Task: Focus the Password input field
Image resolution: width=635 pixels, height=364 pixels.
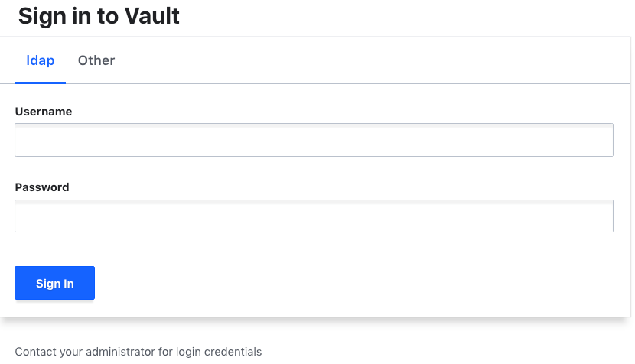Action: point(314,216)
